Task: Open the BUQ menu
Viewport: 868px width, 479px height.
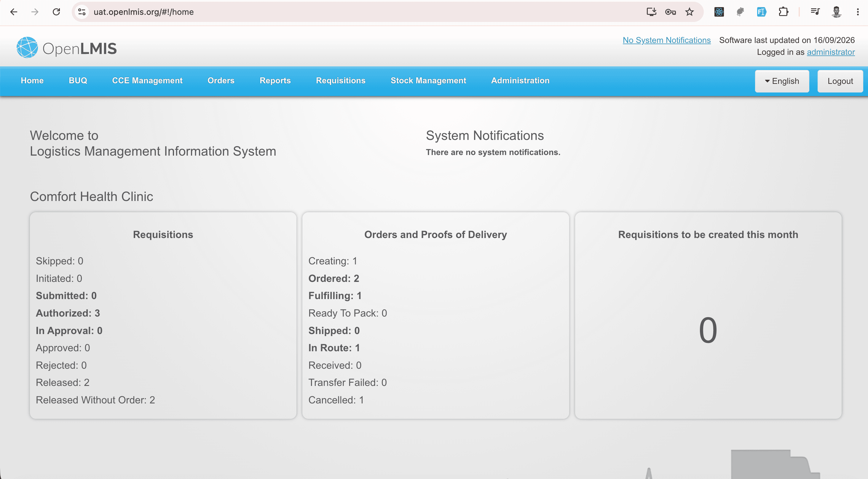Action: tap(78, 81)
